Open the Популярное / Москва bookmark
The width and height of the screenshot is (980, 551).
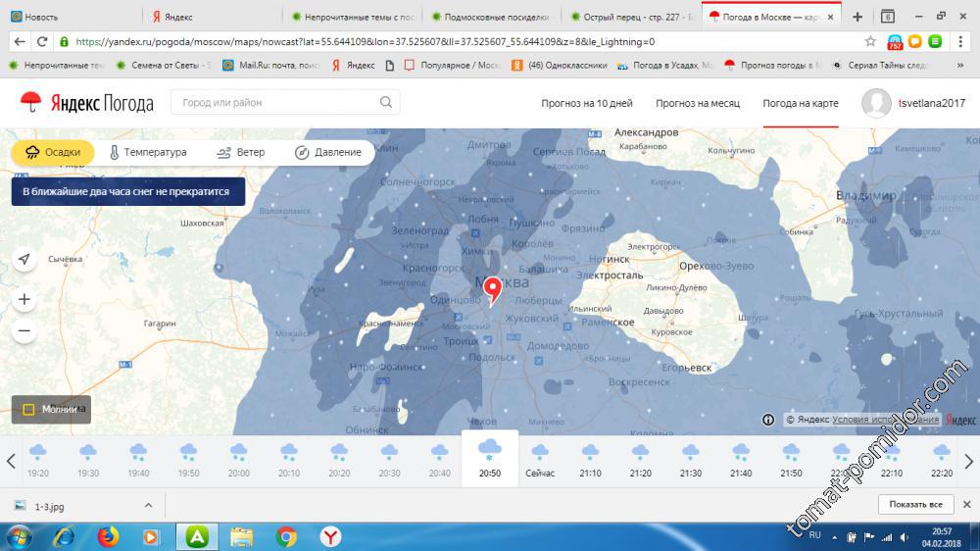[x=453, y=65]
